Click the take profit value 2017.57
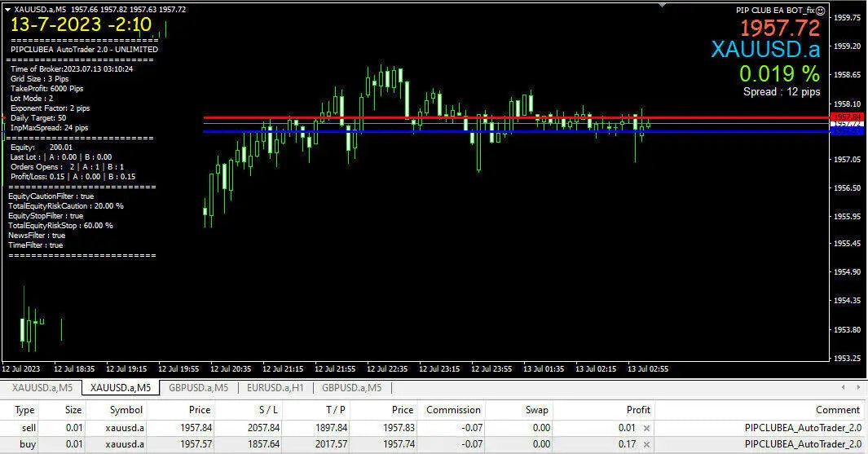Image resolution: width=868 pixels, height=454 pixels. point(331,444)
